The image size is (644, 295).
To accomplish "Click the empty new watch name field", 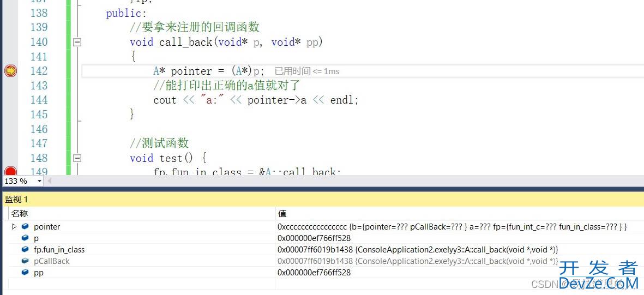I will tap(142, 284).
